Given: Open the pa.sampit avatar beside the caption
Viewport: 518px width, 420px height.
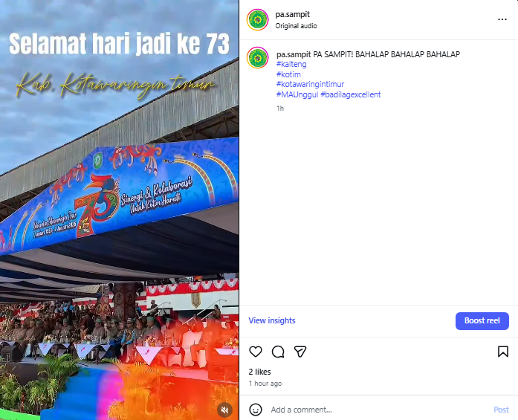Looking at the screenshot, I should [x=258, y=58].
